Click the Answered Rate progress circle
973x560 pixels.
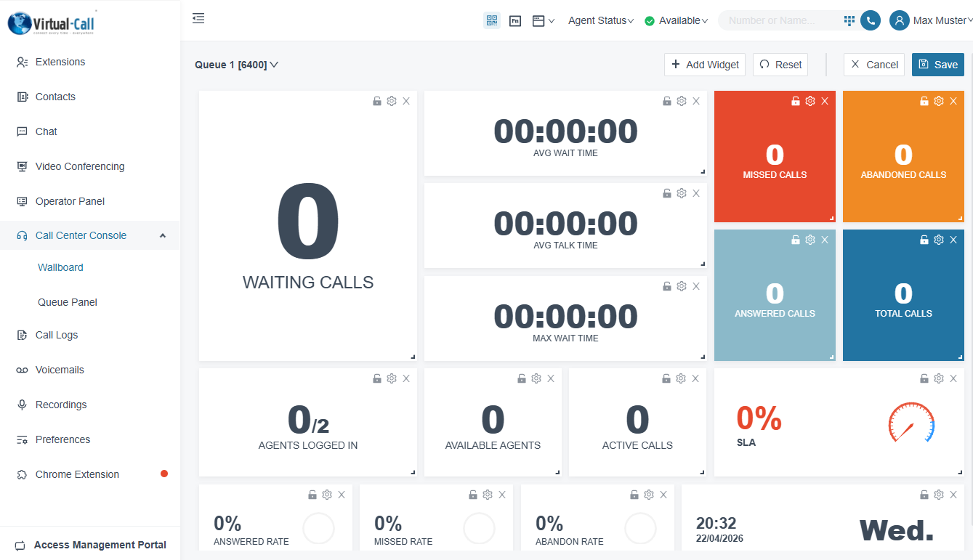[x=318, y=529]
